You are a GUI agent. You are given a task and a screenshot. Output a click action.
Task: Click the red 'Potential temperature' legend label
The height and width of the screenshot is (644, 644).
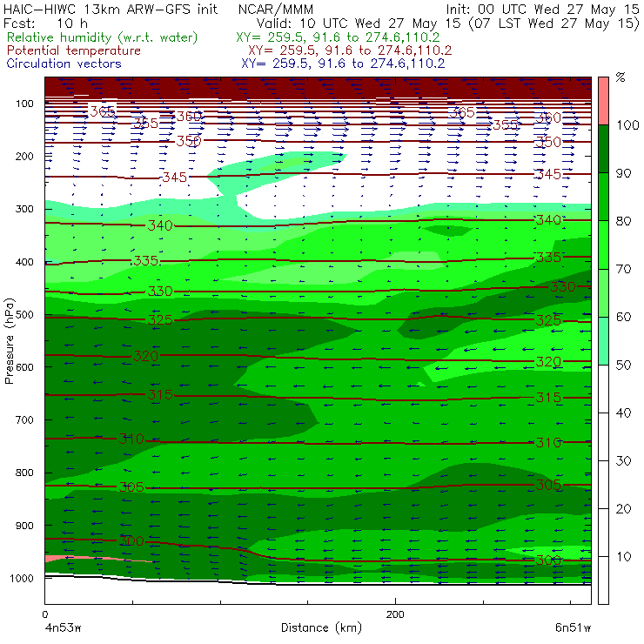73,50
